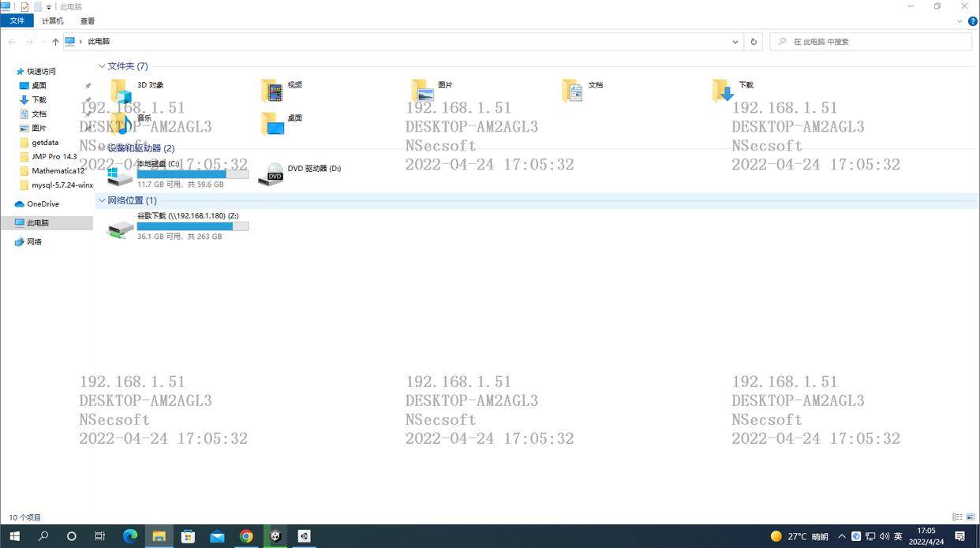Open the 谷歌下载 network drive (Z:)
This screenshot has width=980, height=548.
[121, 227]
